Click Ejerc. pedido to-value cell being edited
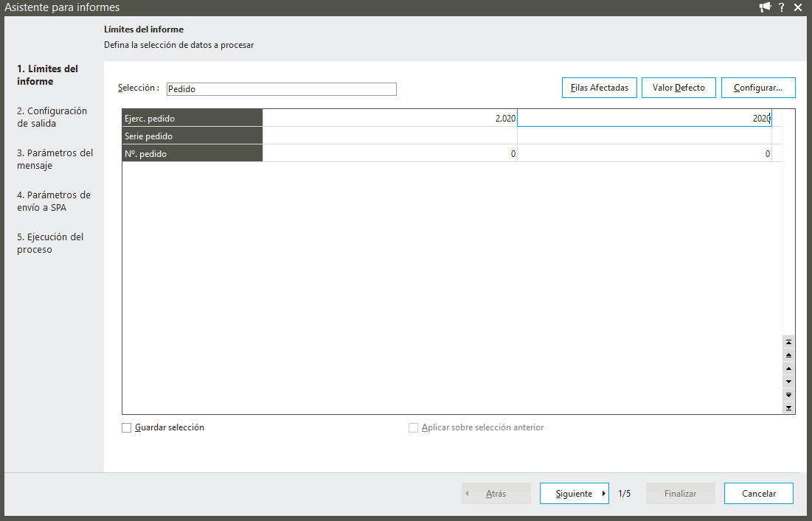Viewport: 812px width, 521px height. click(644, 118)
